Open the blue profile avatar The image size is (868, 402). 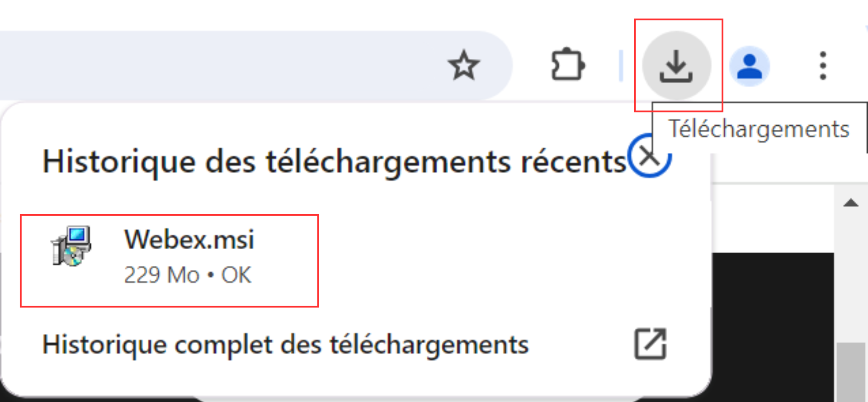pos(750,66)
